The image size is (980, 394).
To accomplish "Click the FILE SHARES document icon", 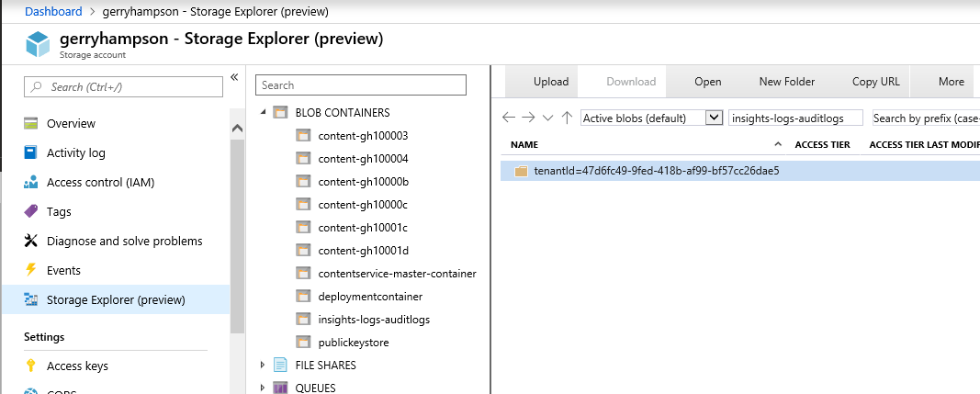I will click(x=280, y=366).
